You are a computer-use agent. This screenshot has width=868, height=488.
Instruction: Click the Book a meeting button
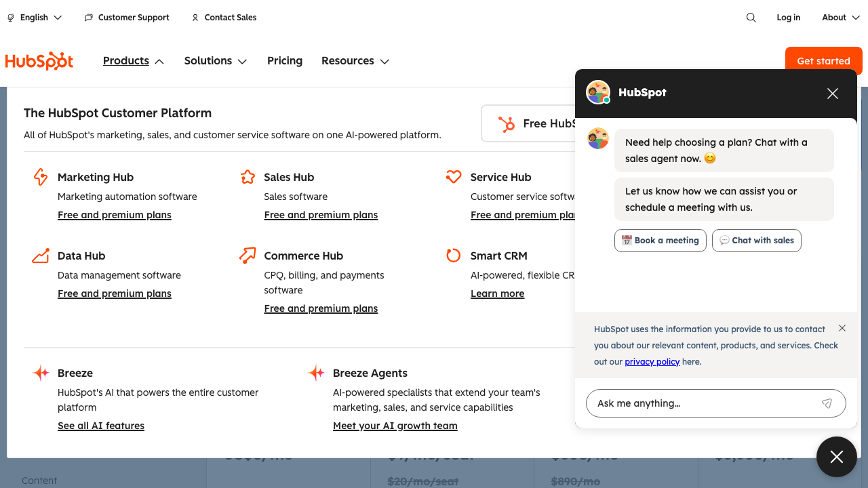pos(660,240)
